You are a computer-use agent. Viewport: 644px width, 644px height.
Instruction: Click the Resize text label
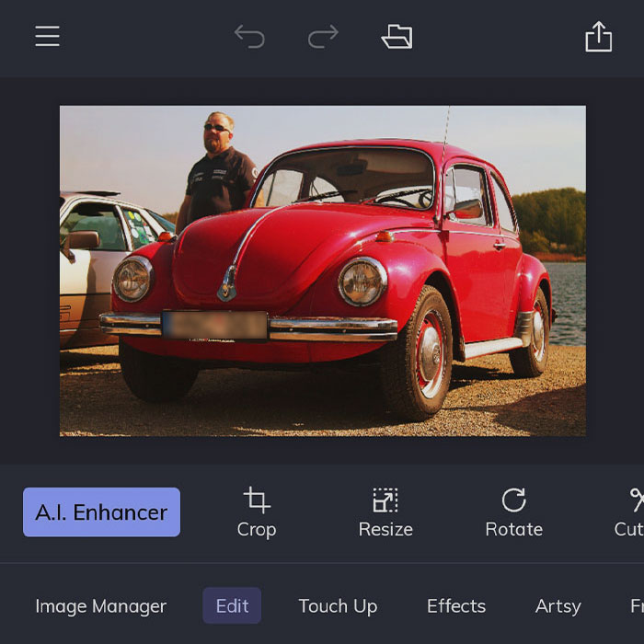pos(385,530)
